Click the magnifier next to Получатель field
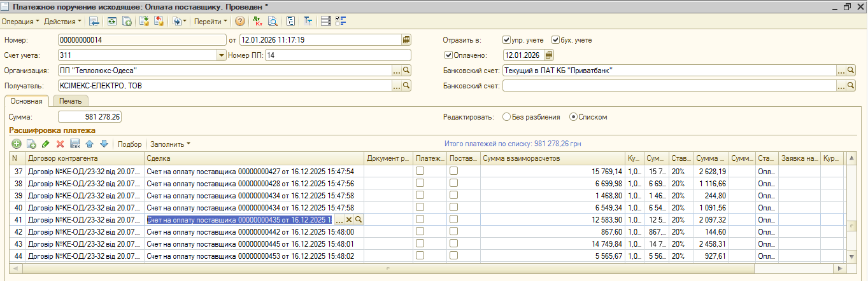This screenshot has width=868, height=281. click(406, 85)
